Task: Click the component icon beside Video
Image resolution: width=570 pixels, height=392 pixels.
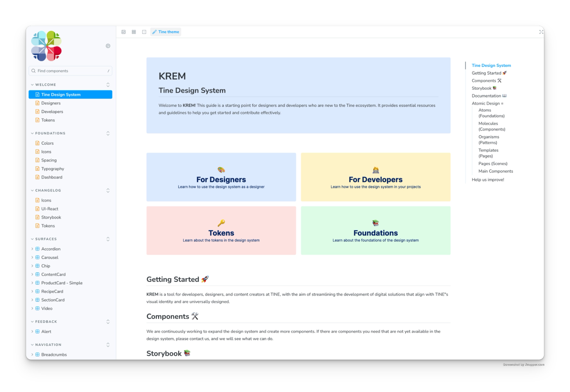Action: point(38,309)
